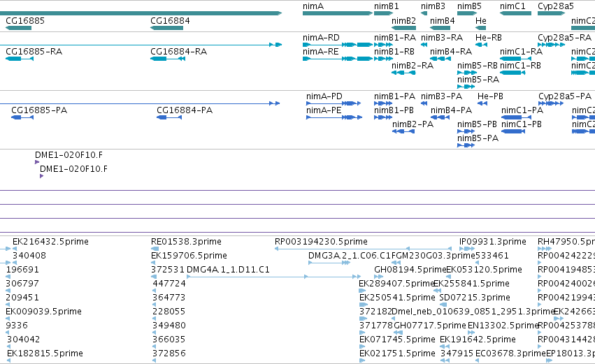595x364 pixels.
Task: Select the EC03678.3prime EST label
Action: (510, 354)
